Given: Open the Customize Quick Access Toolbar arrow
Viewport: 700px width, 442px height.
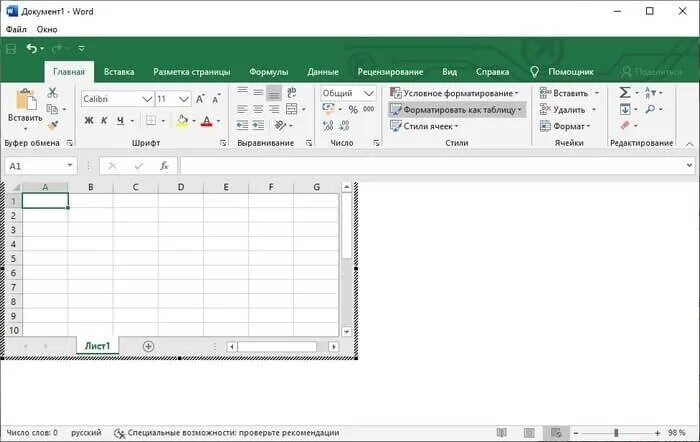Looking at the screenshot, I should (x=81, y=48).
